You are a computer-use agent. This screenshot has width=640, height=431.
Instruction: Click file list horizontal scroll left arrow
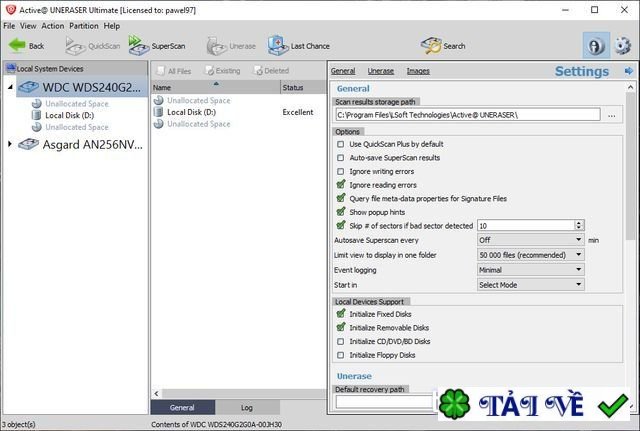click(x=156, y=393)
